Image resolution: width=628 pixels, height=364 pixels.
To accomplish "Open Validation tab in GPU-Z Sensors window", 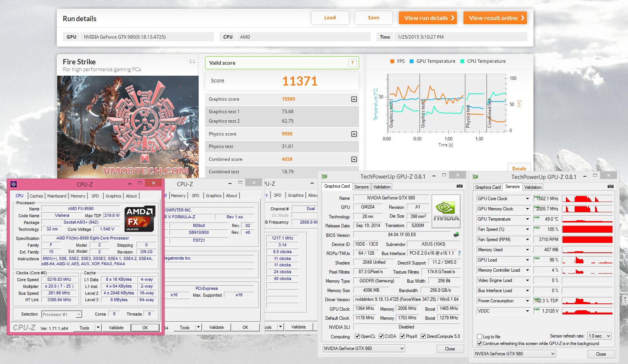I will pyautogui.click(x=533, y=187).
